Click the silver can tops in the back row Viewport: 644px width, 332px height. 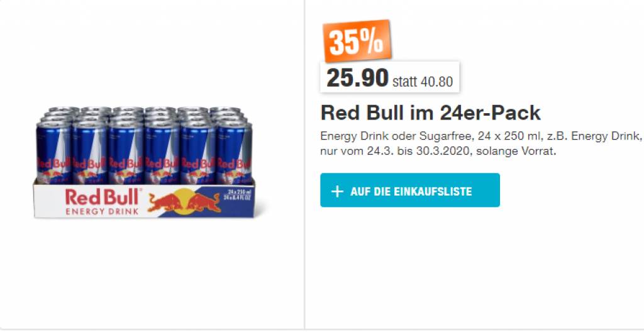pyautogui.click(x=144, y=109)
